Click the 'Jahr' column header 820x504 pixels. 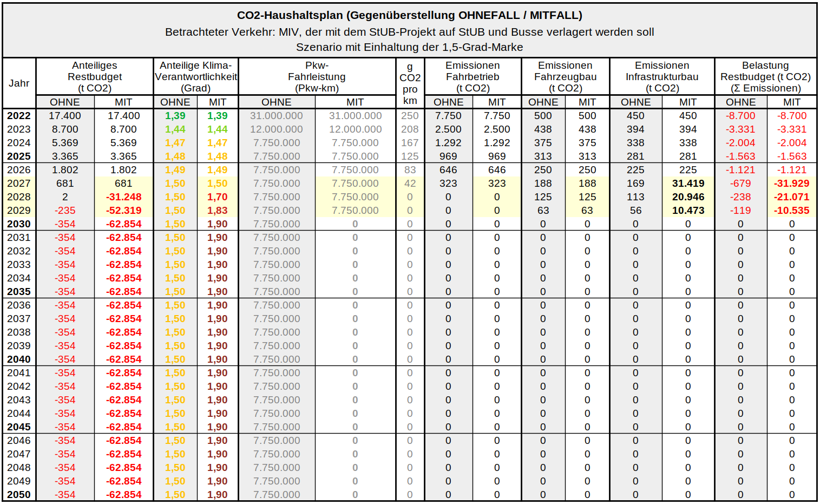tap(19, 83)
